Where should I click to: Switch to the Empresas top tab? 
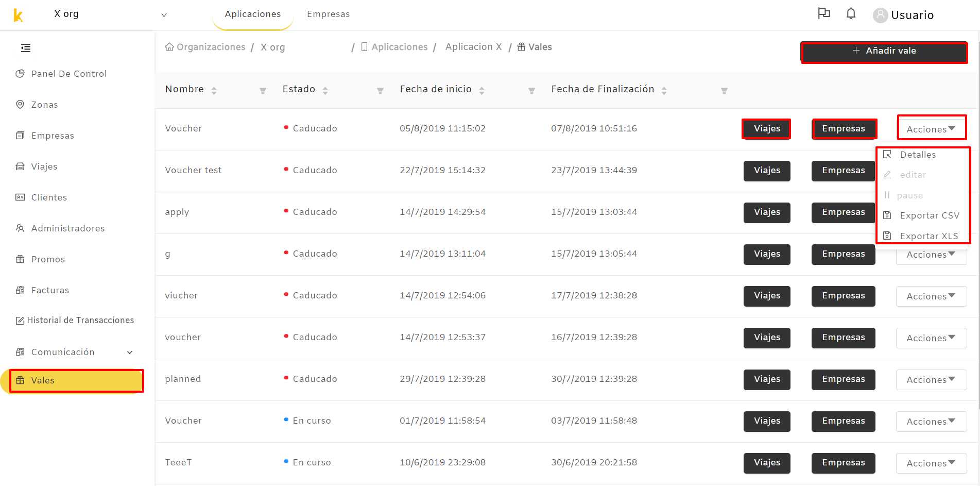click(328, 14)
